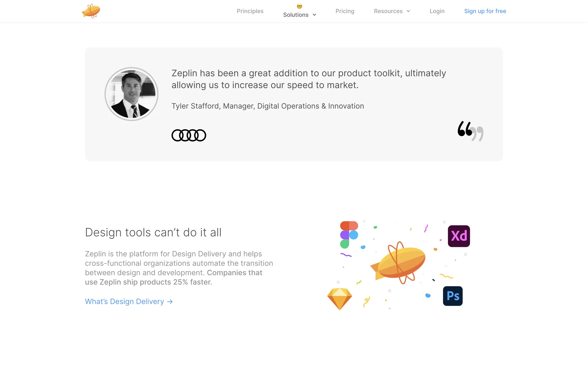Click the Figma logo icon
588x368 pixels.
click(x=349, y=235)
